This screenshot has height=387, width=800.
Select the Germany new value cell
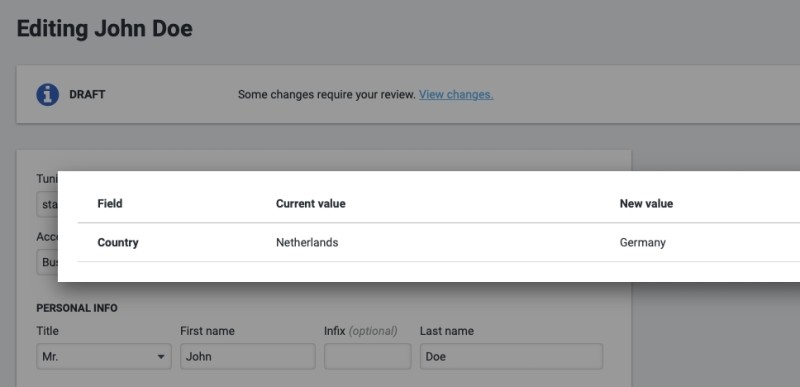pos(642,243)
